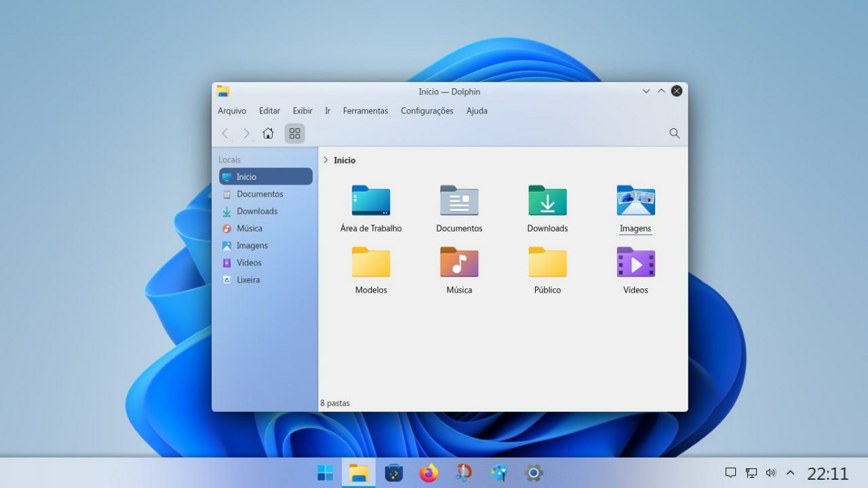
Task: Expand the breadcrumb chevron before Início
Action: 325,160
